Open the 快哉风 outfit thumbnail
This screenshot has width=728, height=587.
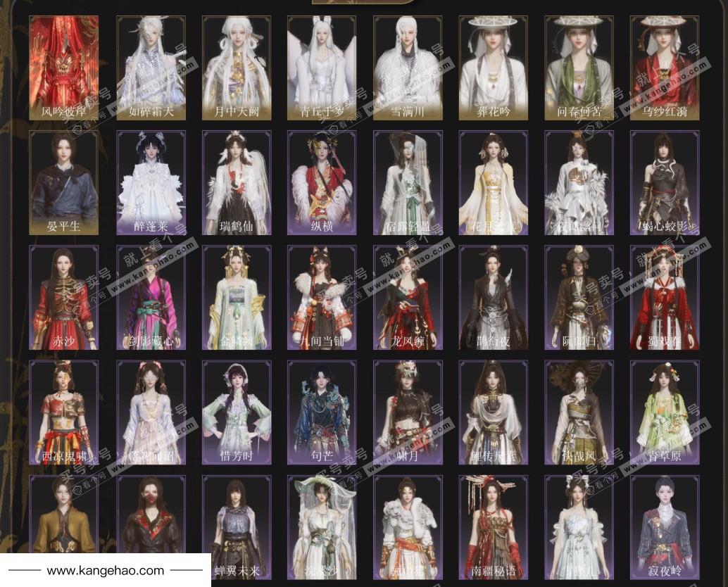point(579,412)
